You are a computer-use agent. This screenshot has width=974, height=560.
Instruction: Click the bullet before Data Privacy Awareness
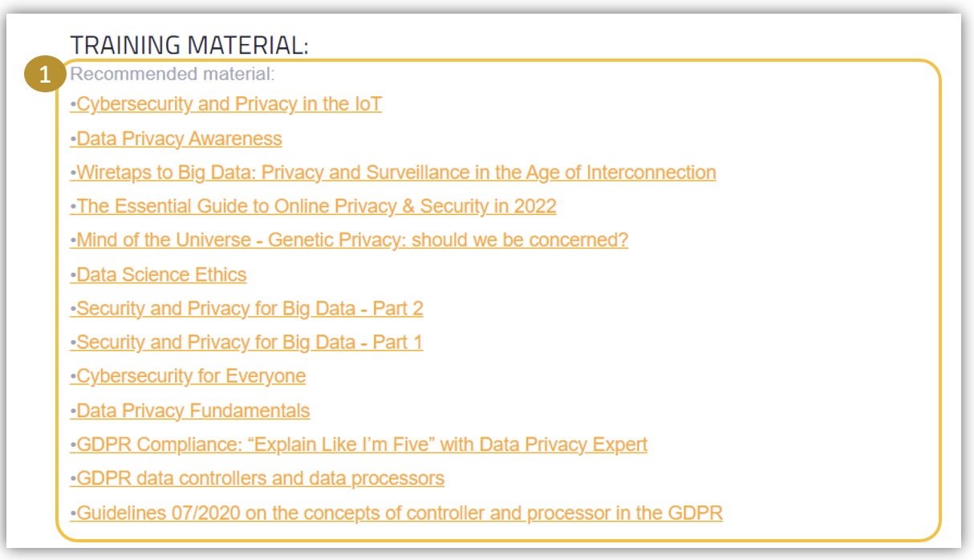click(73, 140)
